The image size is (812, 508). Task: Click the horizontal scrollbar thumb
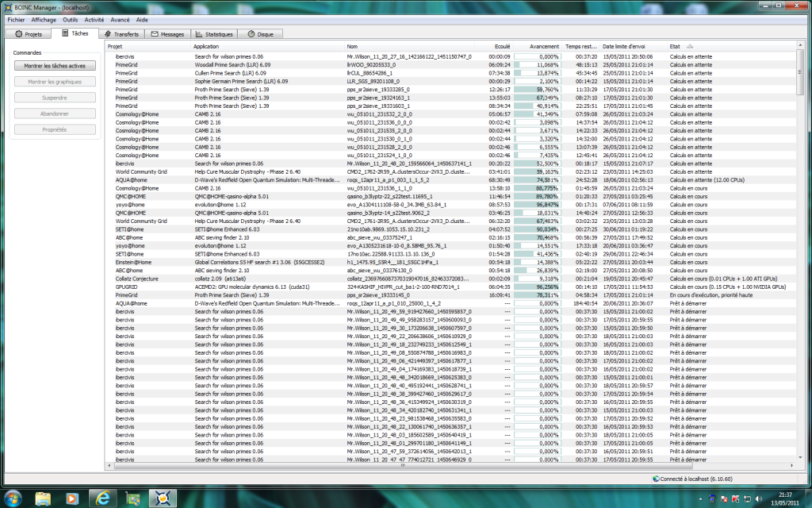point(402,465)
